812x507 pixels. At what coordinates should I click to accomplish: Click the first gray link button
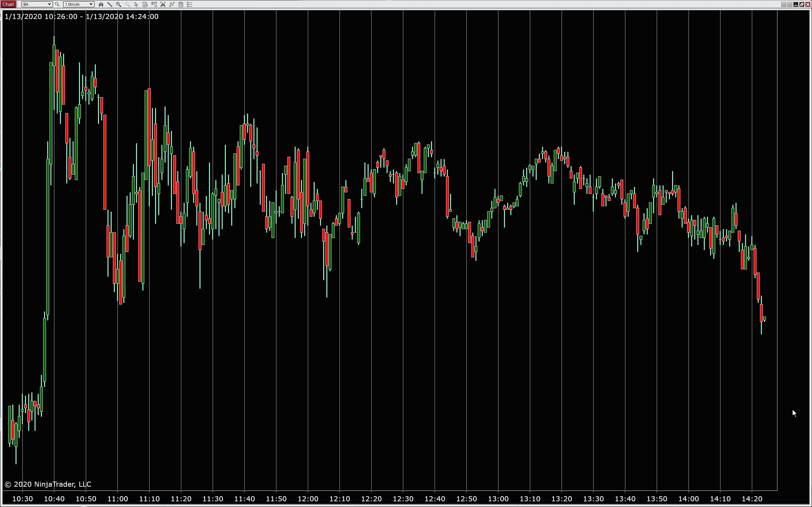coord(783,4)
